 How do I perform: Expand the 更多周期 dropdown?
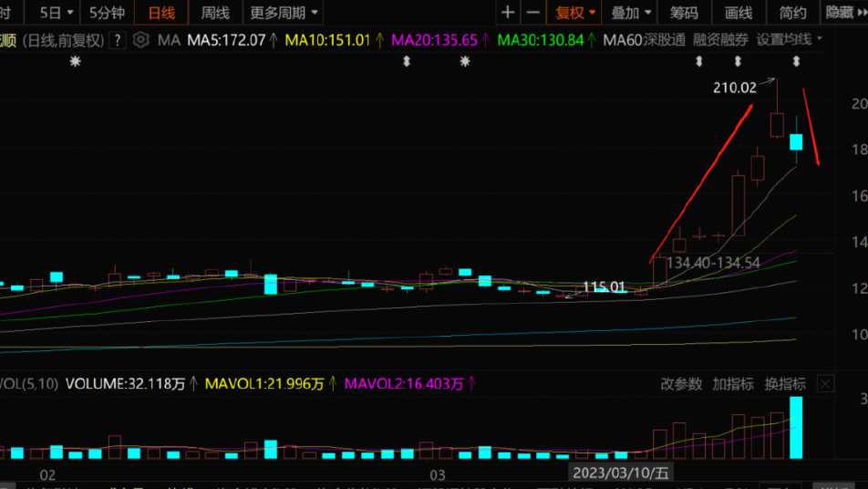tap(284, 12)
